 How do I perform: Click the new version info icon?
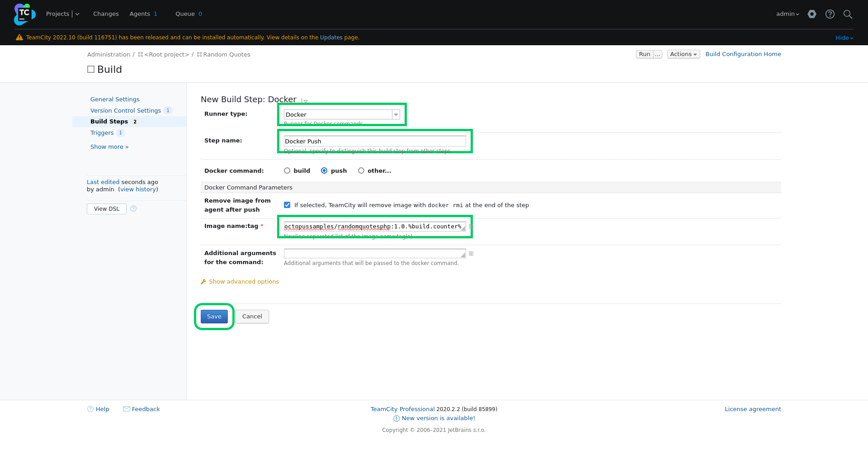(x=396, y=418)
